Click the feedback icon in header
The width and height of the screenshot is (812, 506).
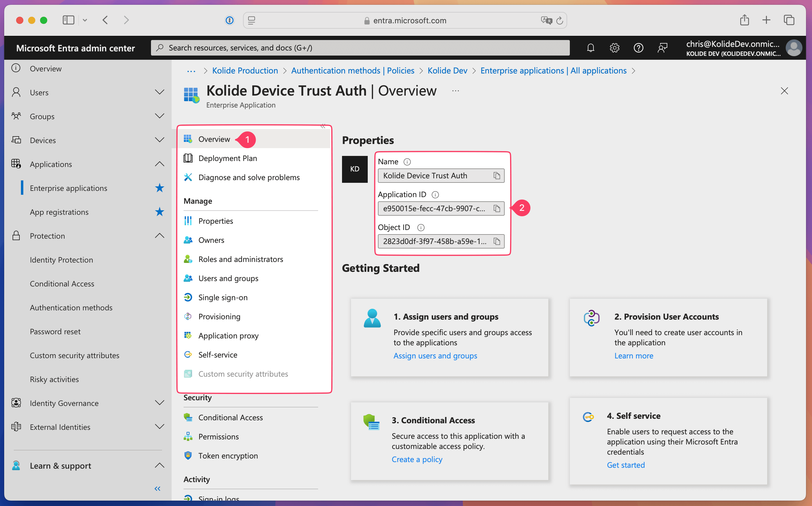pyautogui.click(x=662, y=48)
